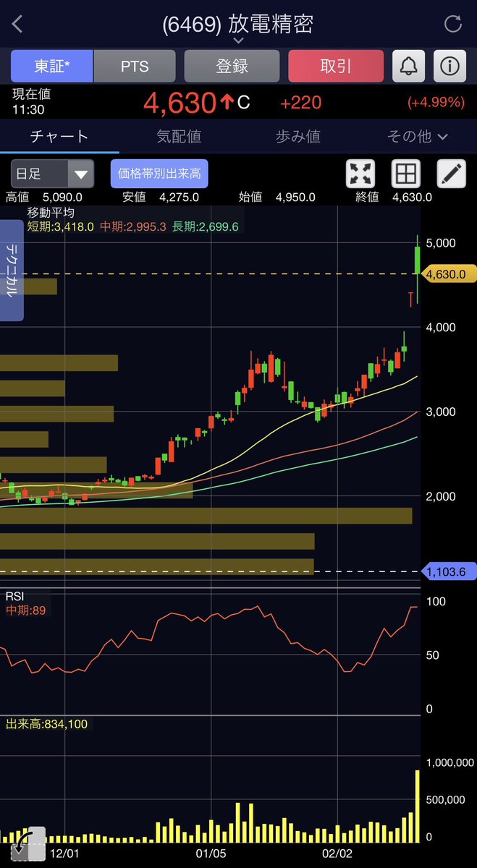Tap RSI 中期:89 value
Image resolution: width=477 pixels, height=868 pixels.
(26, 610)
